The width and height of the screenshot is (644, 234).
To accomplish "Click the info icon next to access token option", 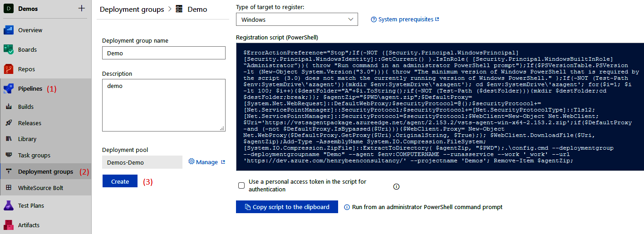I will (x=396, y=186).
